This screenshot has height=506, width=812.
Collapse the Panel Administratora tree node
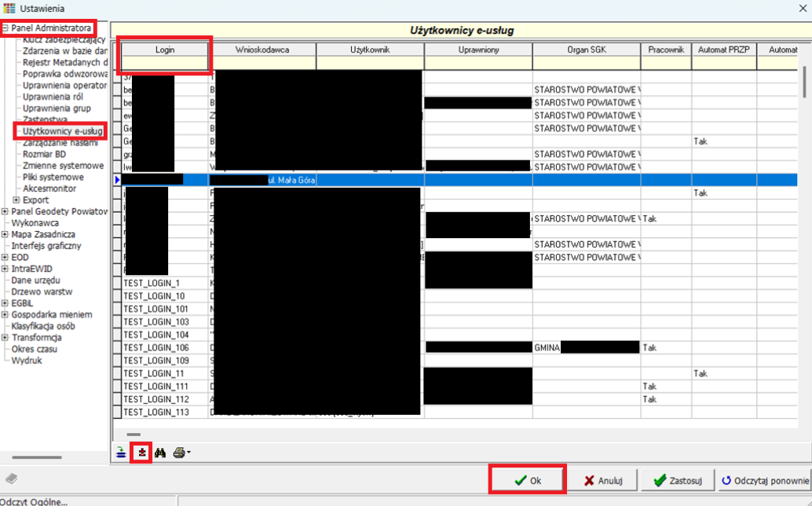tap(5, 28)
